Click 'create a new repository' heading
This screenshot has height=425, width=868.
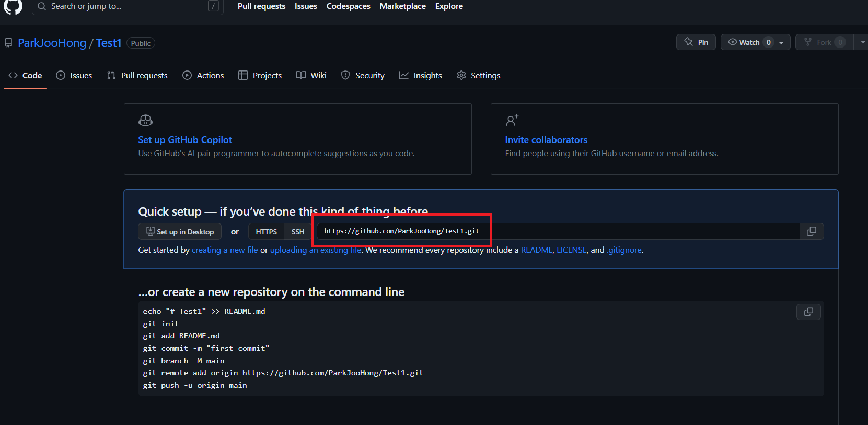point(271,292)
